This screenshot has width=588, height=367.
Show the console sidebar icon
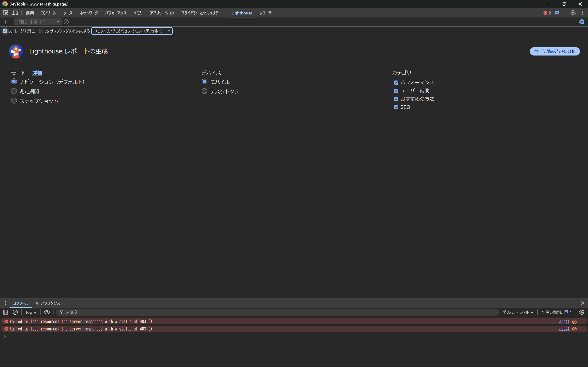[x=5, y=312]
